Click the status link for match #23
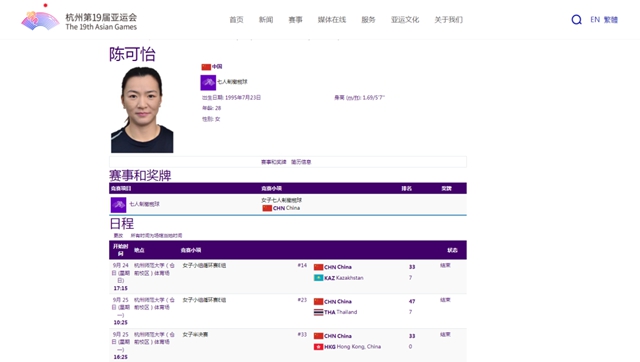640x362 pixels. pyautogui.click(x=445, y=300)
